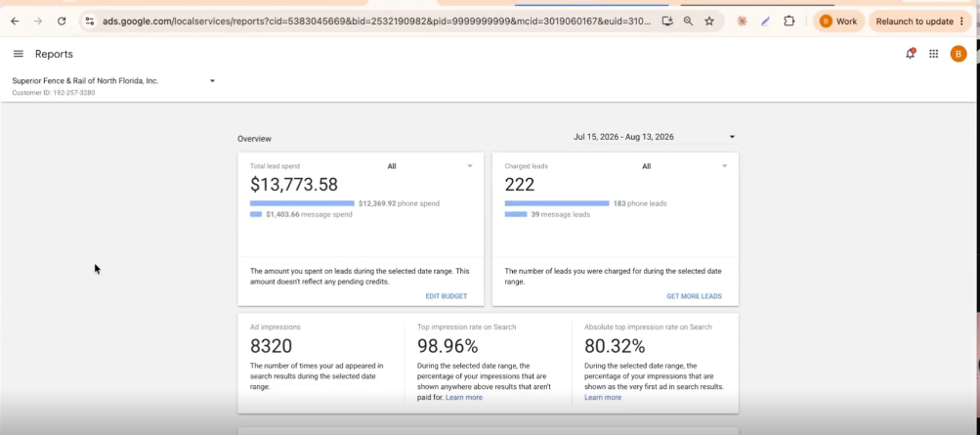Image resolution: width=980 pixels, height=435 pixels.
Task: Click the $13,773.58 total lead spend value
Action: click(294, 185)
